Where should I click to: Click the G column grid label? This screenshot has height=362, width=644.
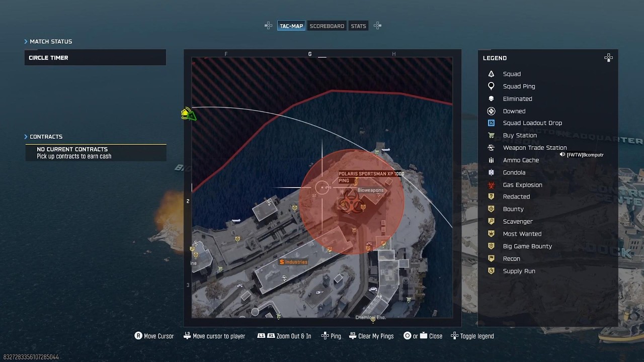310,54
